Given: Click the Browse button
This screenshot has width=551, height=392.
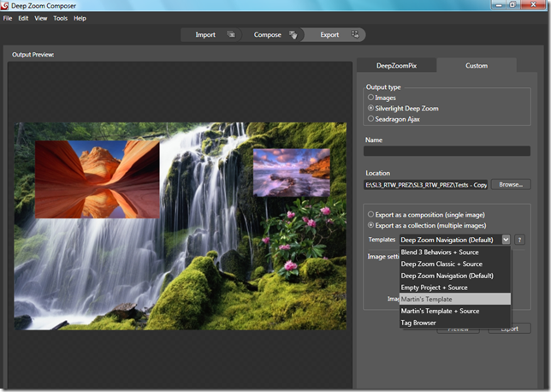Looking at the screenshot, I should point(511,184).
